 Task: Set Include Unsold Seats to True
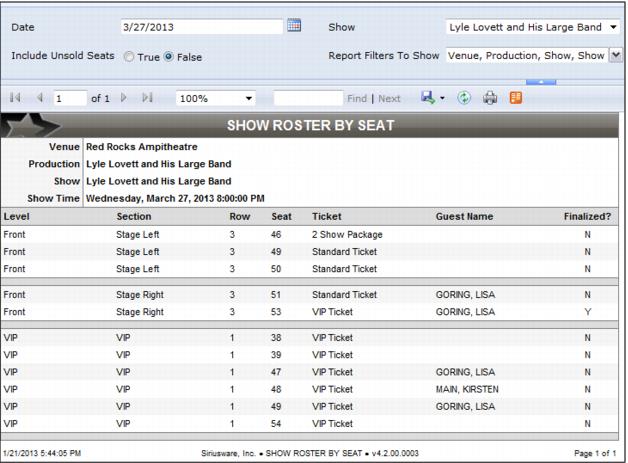click(129, 57)
